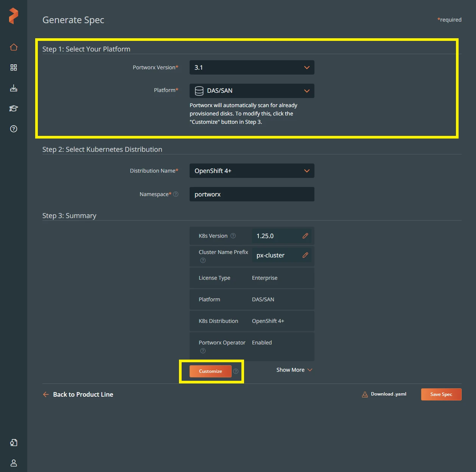
Task: Click the Cluster Name Prefix label
Action: 223,252
